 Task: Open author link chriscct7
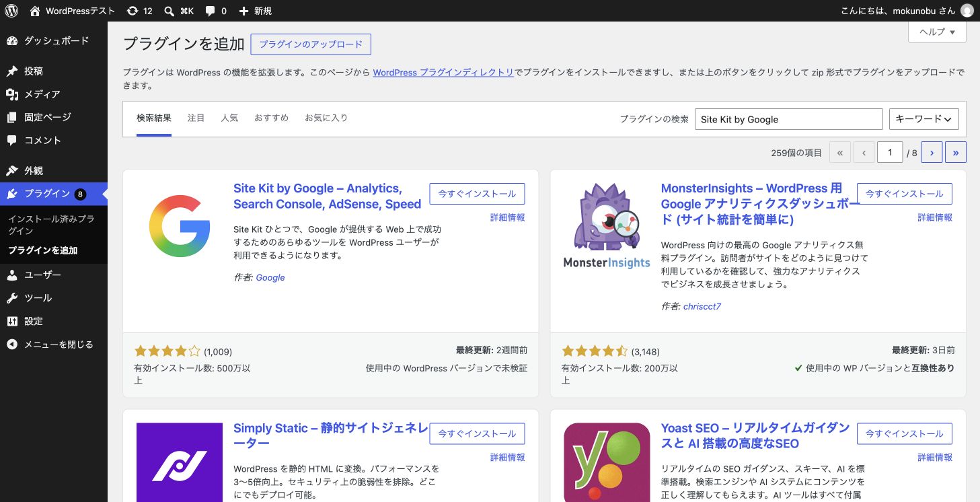(702, 306)
